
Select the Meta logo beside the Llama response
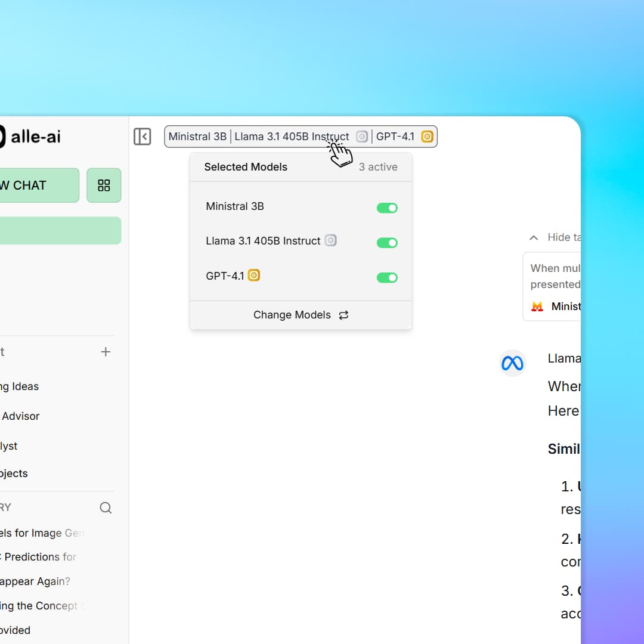(x=512, y=363)
